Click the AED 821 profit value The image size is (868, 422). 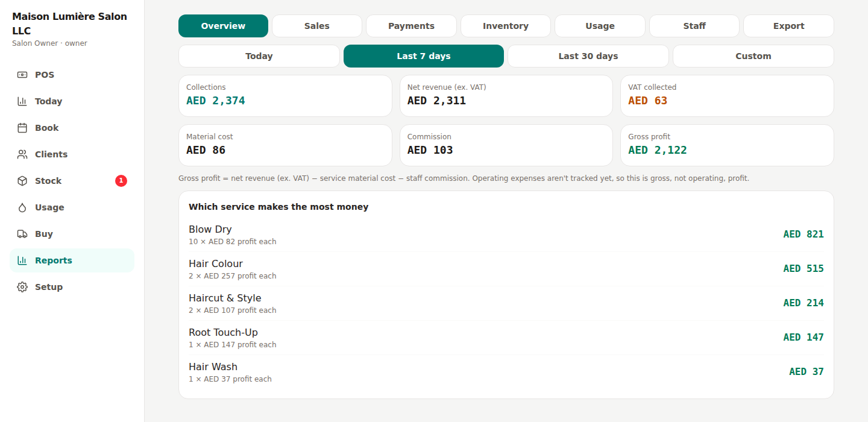point(804,235)
